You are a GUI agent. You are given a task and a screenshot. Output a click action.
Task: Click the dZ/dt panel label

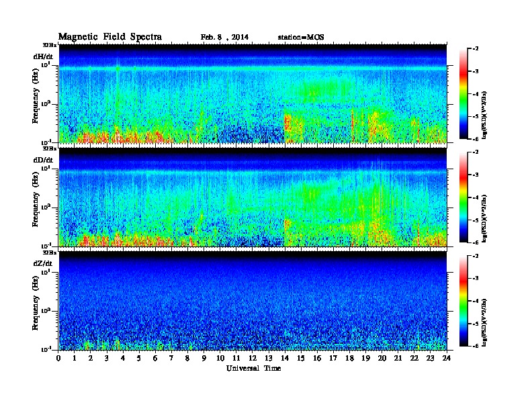tap(43, 263)
